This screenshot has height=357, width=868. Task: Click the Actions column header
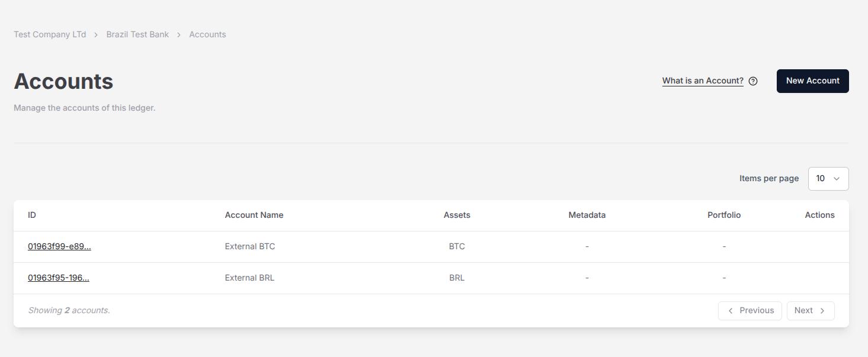(819, 215)
